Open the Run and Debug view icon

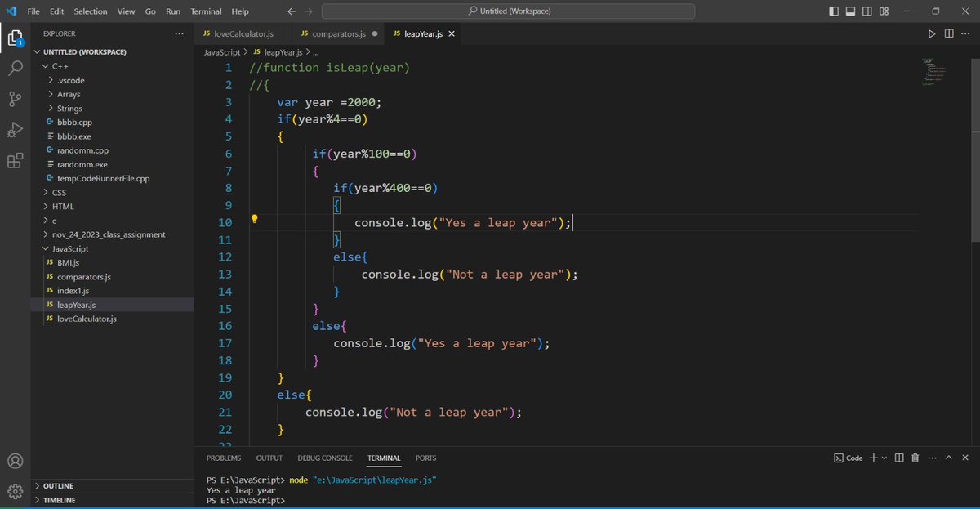click(x=15, y=130)
